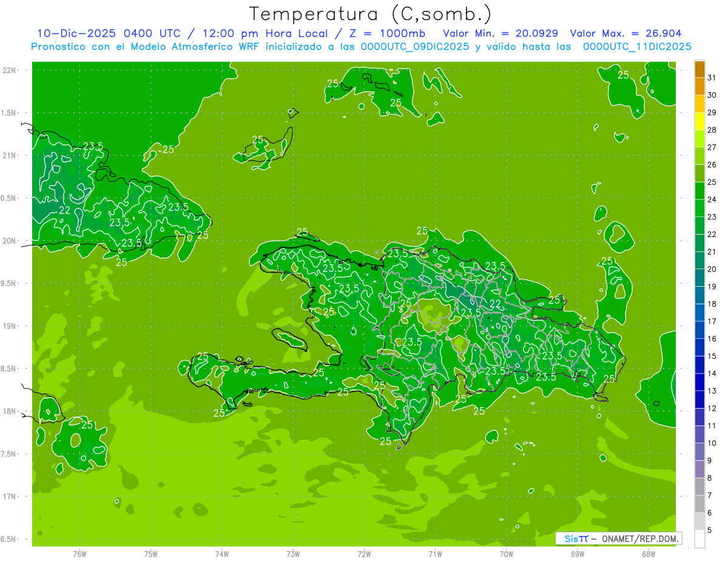Click the '68W' longitude axis label
Viewport: 728px width, 562px height.
click(x=649, y=554)
